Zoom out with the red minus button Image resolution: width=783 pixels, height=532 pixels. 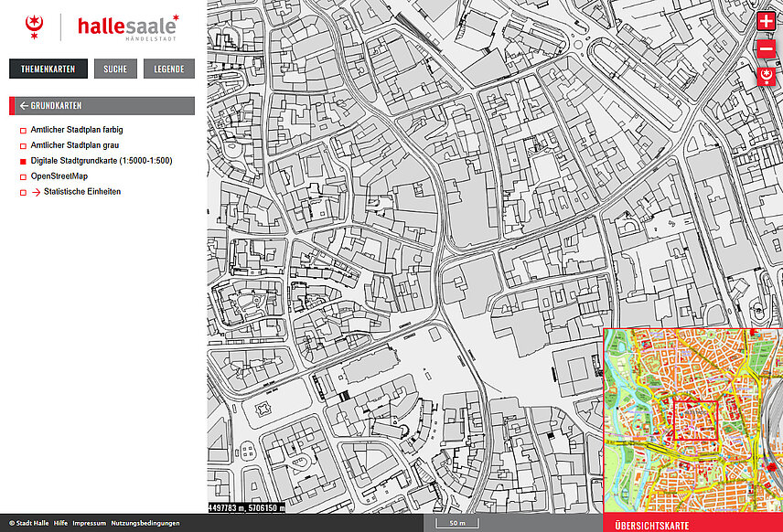coord(767,49)
